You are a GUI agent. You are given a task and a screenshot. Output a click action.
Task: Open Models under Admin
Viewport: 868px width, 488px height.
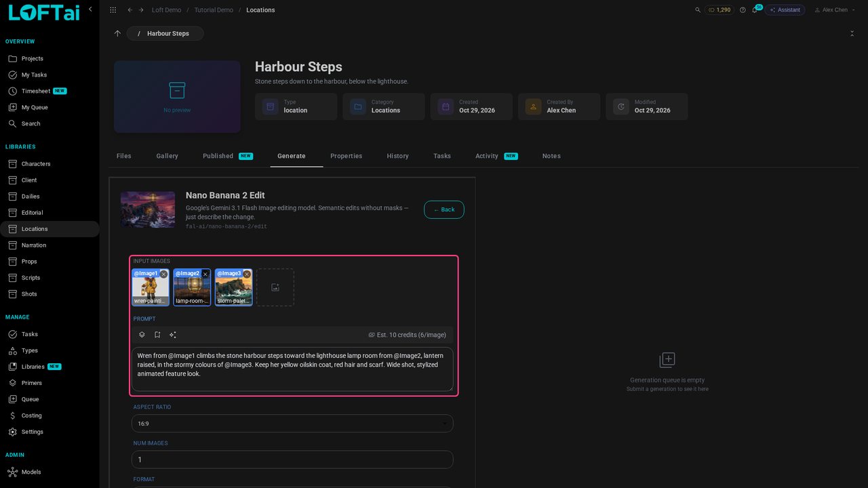pos(50,472)
